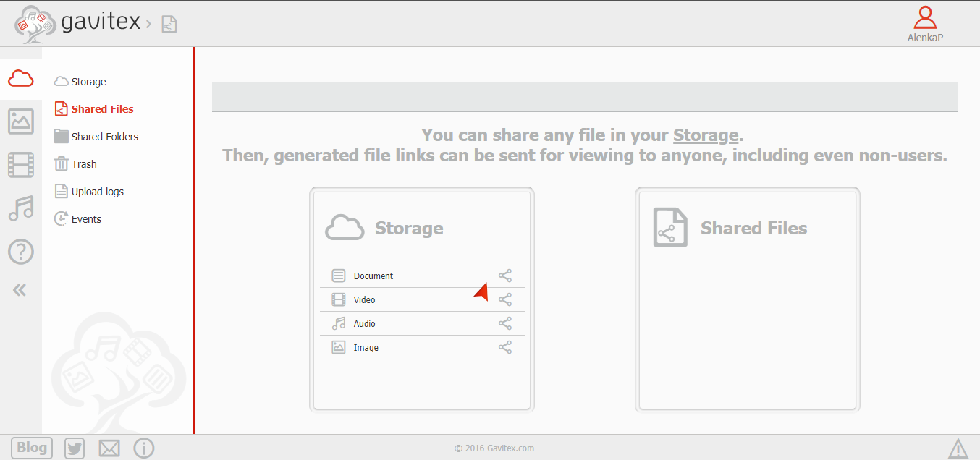Screen dimensions: 980x460
Task: Open Shared Folders in the left menu
Action: 104,137
